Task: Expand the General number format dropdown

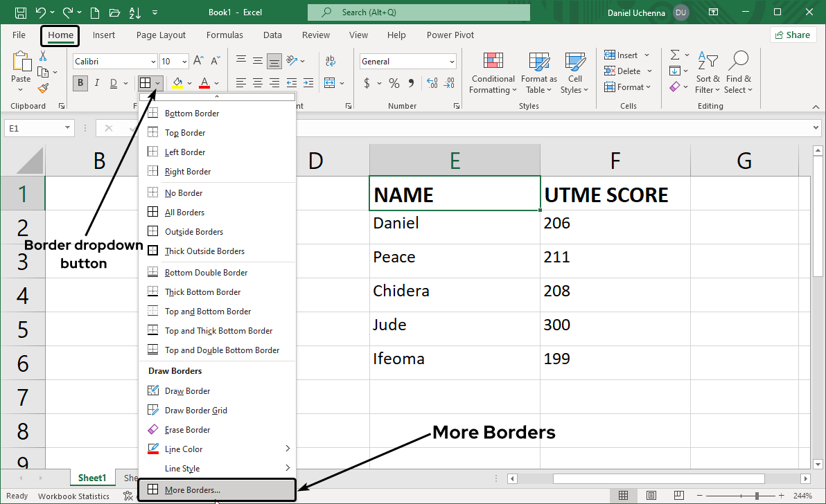Action: pyautogui.click(x=452, y=62)
